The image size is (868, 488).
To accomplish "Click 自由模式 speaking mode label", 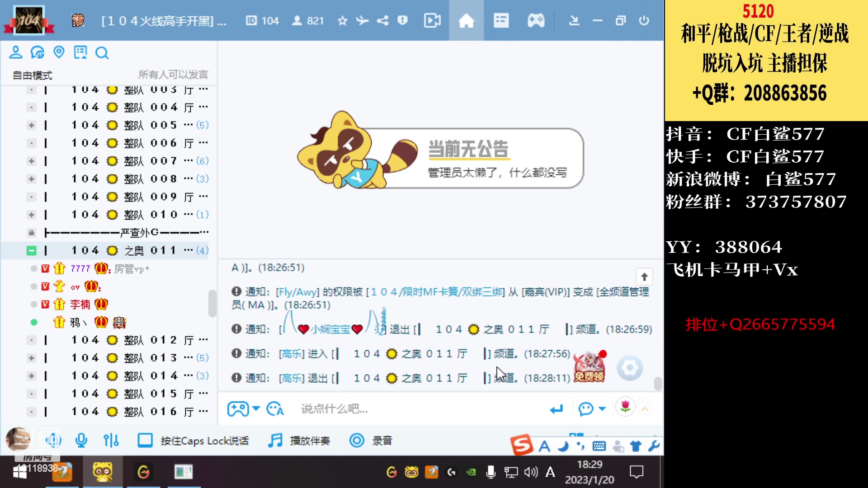I will (33, 75).
